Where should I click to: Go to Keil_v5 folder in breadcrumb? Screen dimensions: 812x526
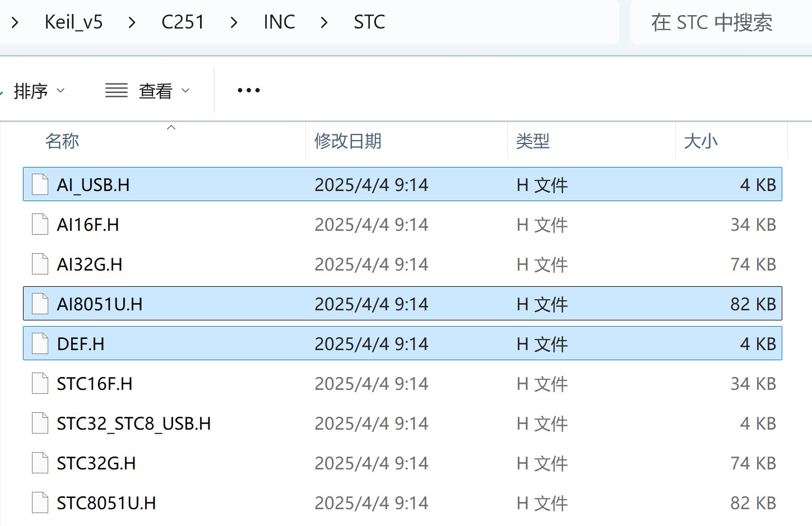73,22
